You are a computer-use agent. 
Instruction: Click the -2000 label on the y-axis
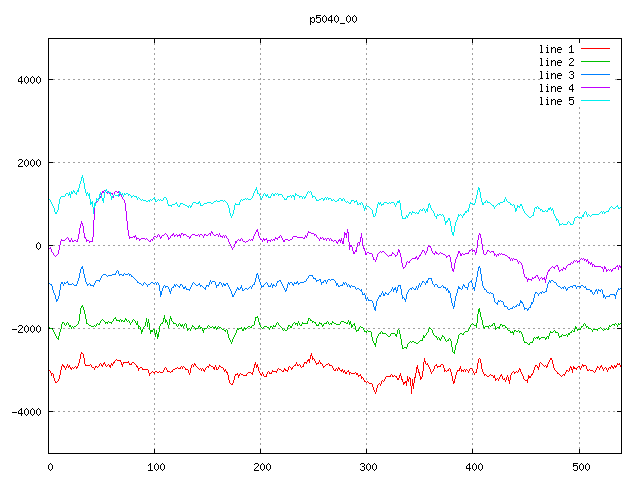point(24,329)
